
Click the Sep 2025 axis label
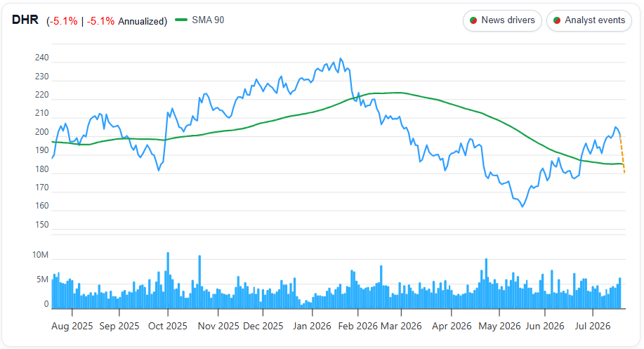tap(119, 326)
